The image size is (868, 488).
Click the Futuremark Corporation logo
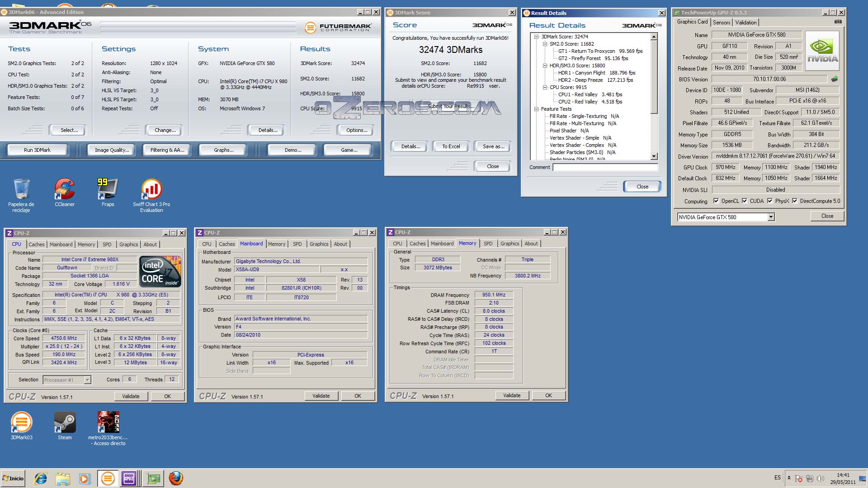pos(338,28)
